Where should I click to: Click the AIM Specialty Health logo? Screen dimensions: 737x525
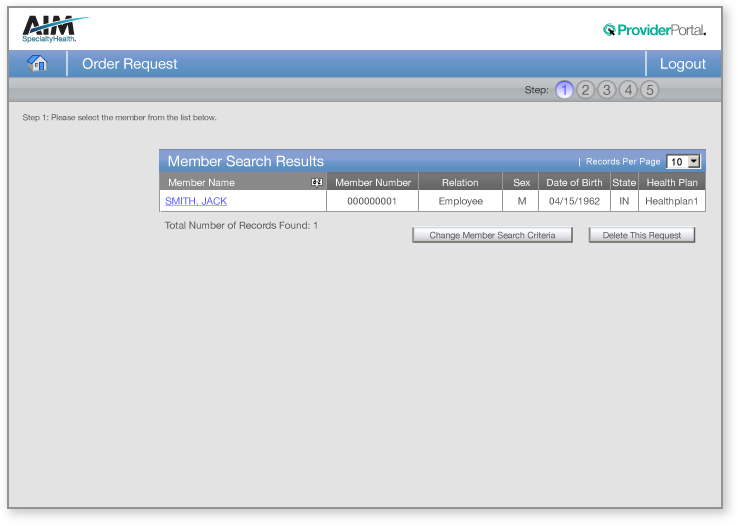tap(50, 29)
